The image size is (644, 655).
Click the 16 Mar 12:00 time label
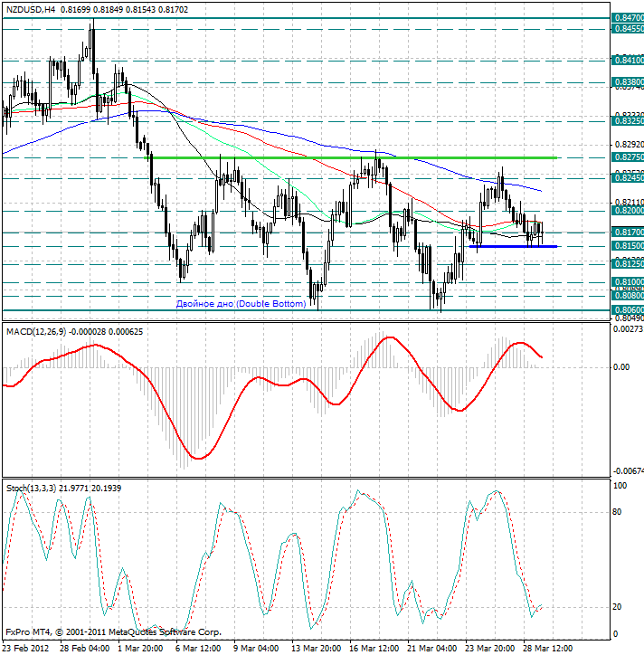point(374,649)
